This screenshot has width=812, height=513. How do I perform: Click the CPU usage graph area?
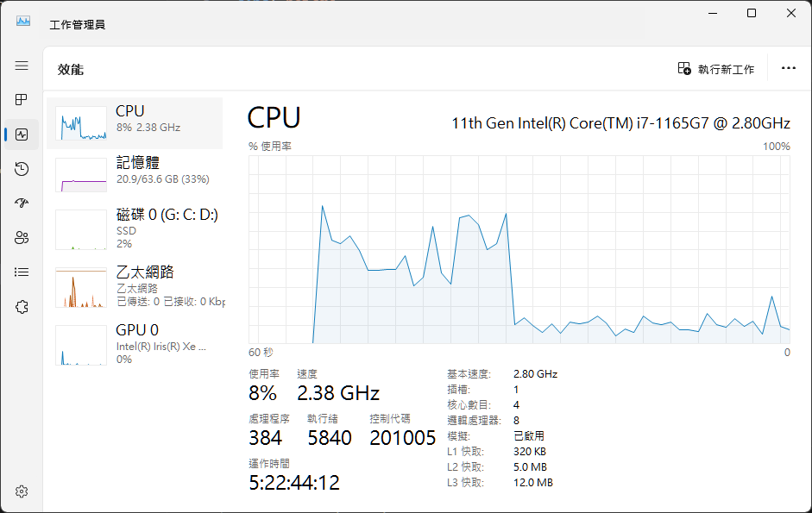point(519,249)
